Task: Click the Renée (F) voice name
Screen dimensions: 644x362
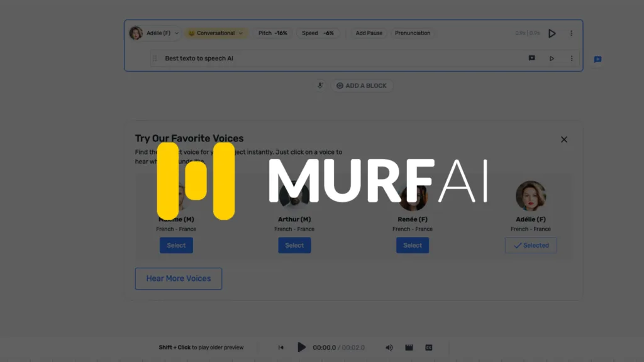Action: [413, 219]
